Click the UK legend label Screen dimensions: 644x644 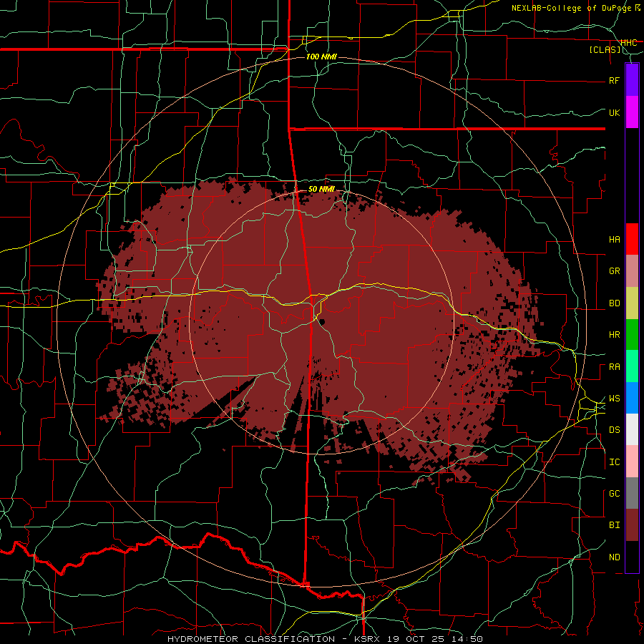[x=614, y=112]
